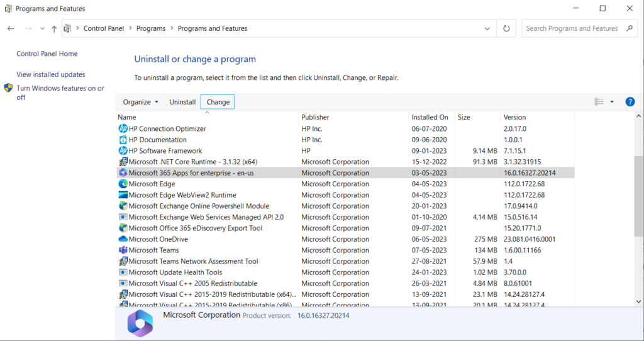The height and width of the screenshot is (341, 644).
Task: Click the HP Documentation row icon
Action: (123, 140)
